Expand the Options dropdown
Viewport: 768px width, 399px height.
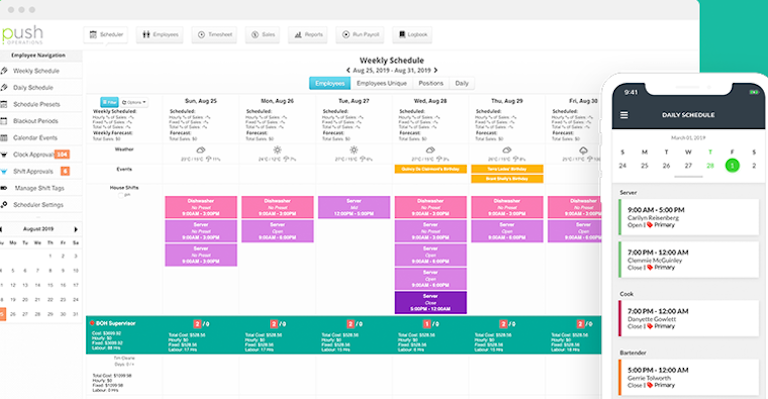pos(134,102)
